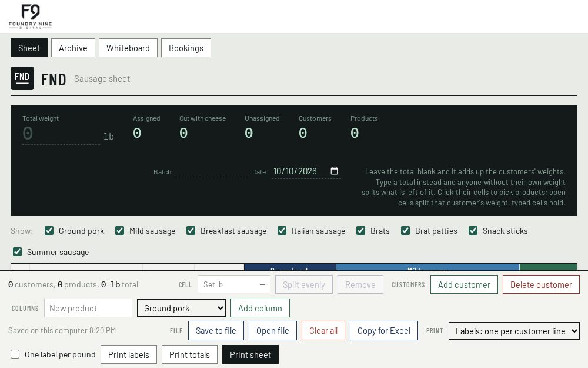This screenshot has height=368, width=588.
Task: Click the Set lb cell input
Action: click(x=234, y=284)
